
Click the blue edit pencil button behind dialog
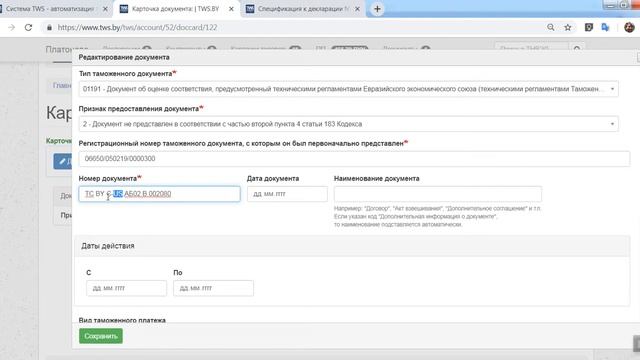click(63, 162)
